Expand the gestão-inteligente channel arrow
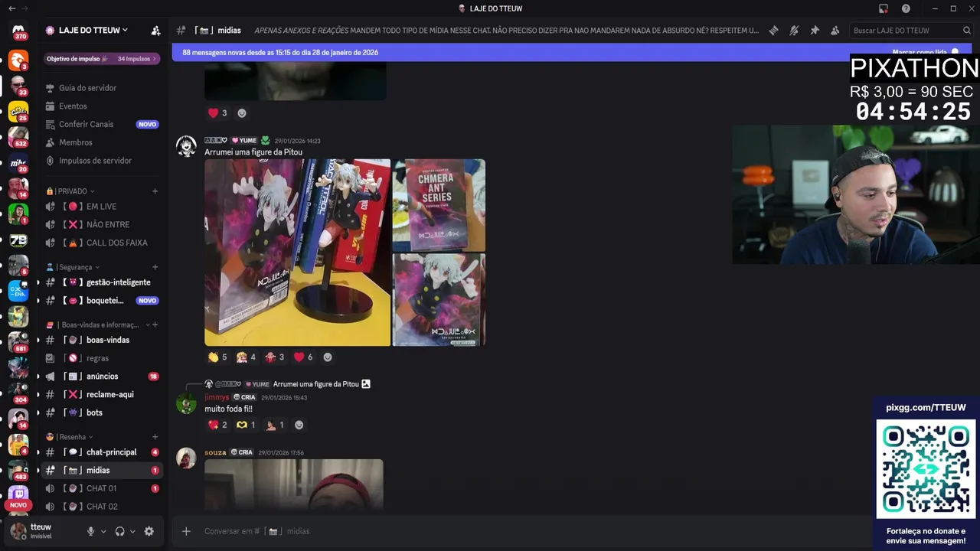Viewport: 980px width, 551px height. coord(38,282)
